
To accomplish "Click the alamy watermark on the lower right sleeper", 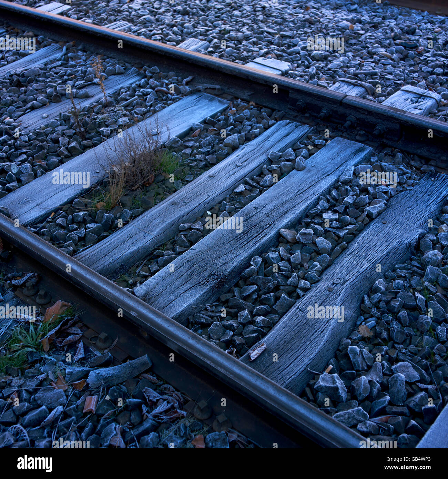I will [x=326, y=313].
